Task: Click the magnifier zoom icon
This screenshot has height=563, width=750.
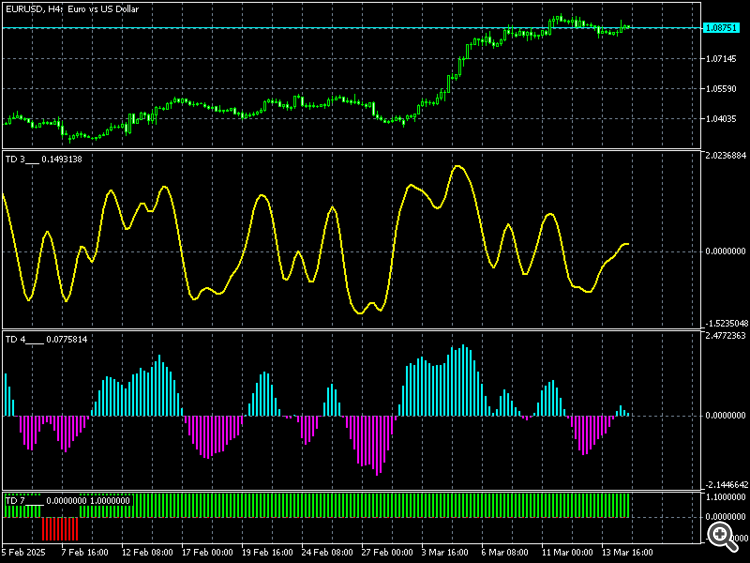Action: pyautogui.click(x=722, y=537)
